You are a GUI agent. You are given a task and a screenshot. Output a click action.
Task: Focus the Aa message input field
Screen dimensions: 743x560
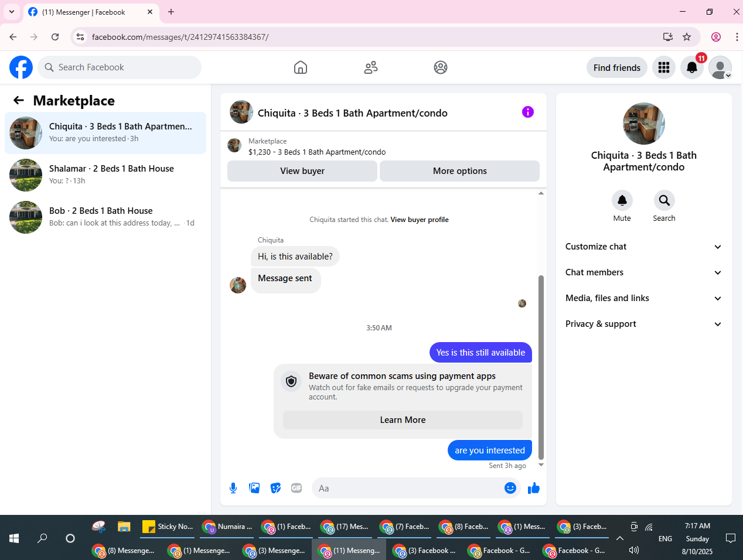(x=410, y=488)
